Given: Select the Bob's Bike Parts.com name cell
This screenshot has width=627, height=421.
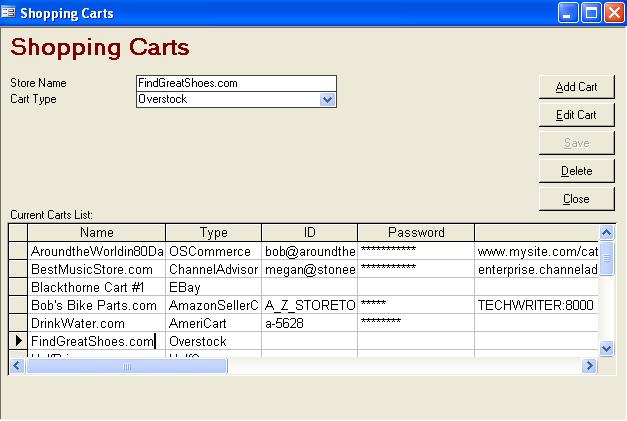Looking at the screenshot, I should coord(96,305).
